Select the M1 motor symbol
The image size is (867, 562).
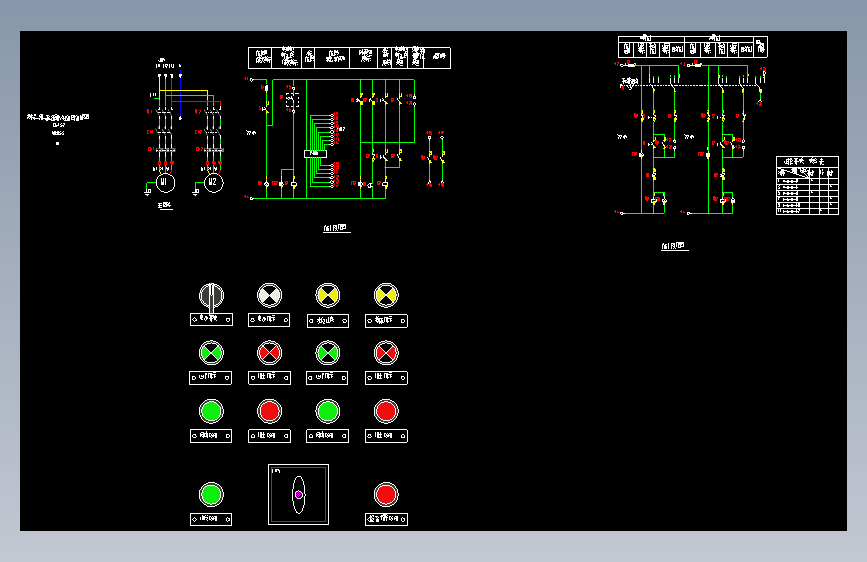click(x=165, y=183)
